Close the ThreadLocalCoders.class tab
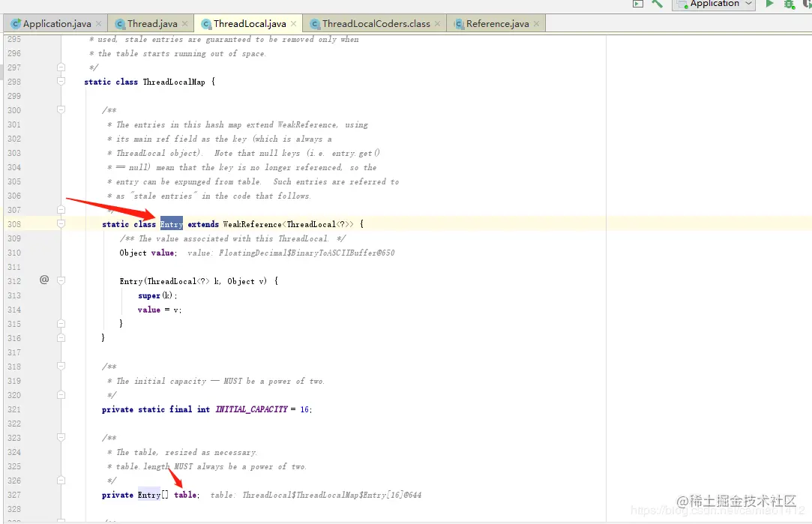Viewport: 812px width, 524px height. 438,24
